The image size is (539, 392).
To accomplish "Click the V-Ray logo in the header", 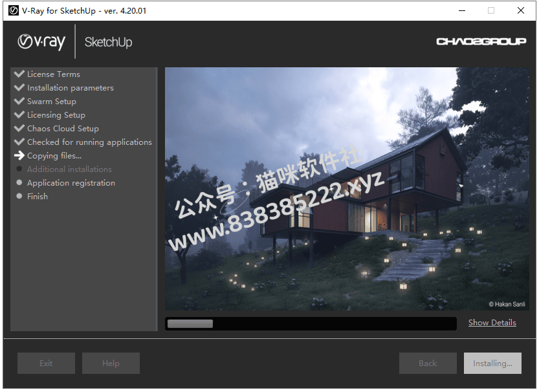I will [41, 42].
